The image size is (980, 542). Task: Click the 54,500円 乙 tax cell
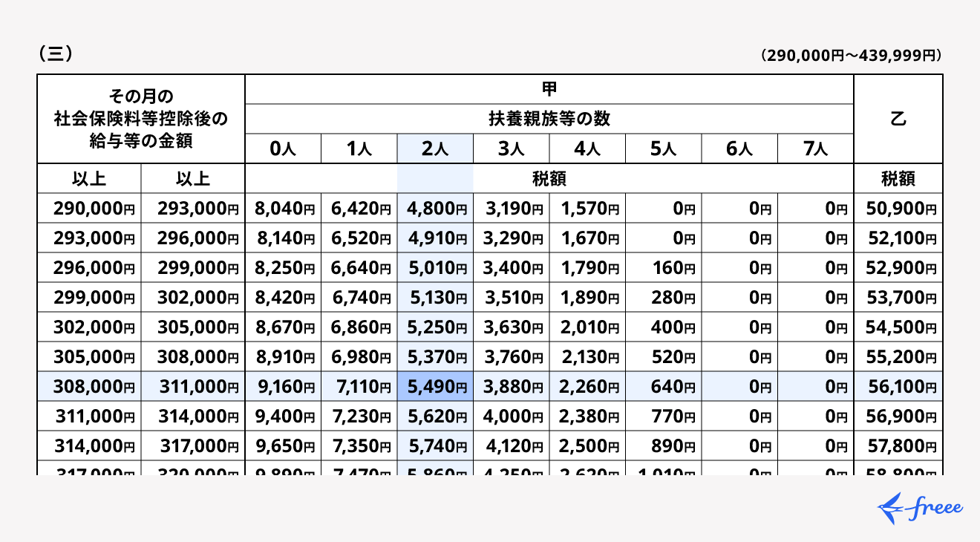[x=898, y=327]
